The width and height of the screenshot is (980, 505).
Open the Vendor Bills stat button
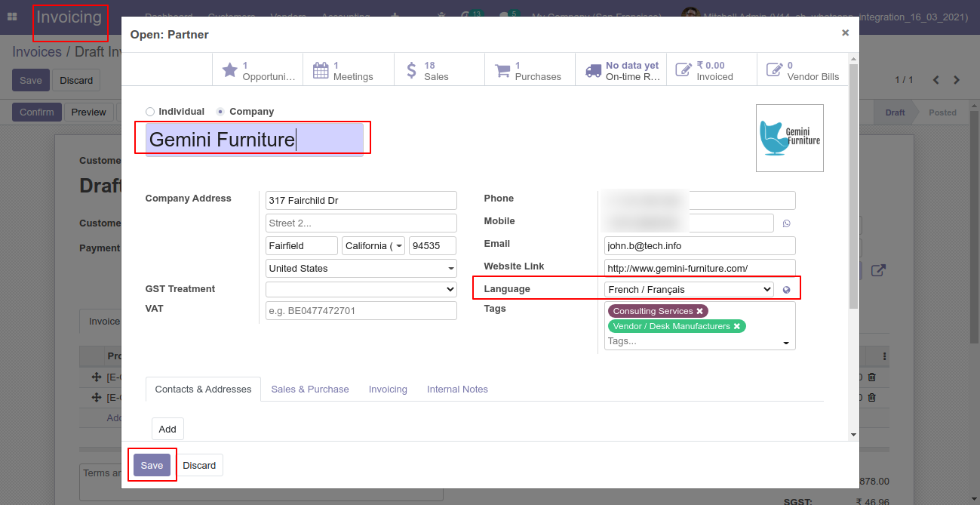802,70
